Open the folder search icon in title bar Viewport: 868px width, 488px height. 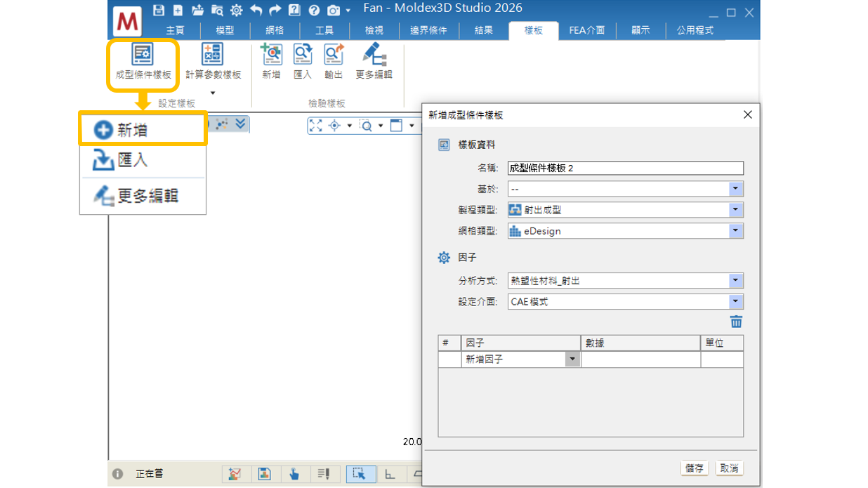click(217, 11)
